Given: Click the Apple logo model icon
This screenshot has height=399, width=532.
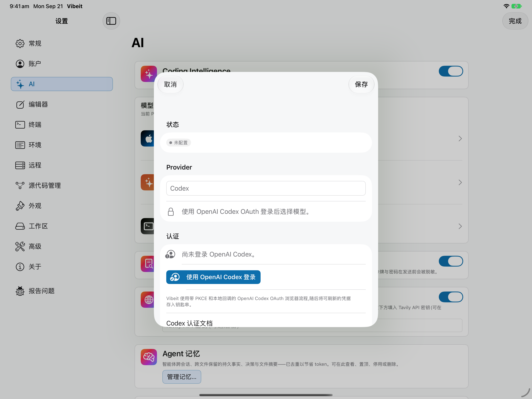Looking at the screenshot, I should click(x=147, y=139).
